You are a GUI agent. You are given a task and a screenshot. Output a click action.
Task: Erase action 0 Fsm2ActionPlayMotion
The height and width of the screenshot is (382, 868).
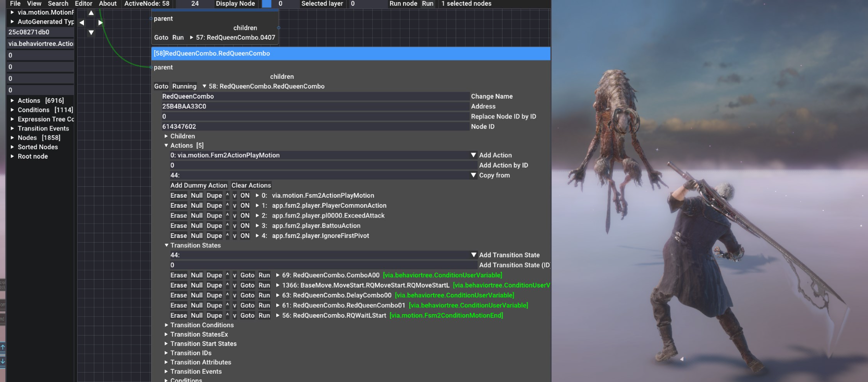point(178,196)
